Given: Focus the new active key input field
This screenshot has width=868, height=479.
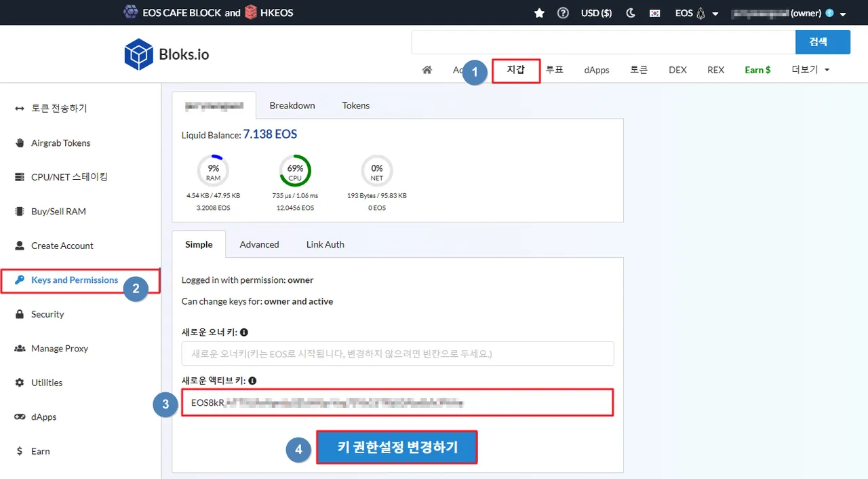Looking at the screenshot, I should (x=397, y=402).
